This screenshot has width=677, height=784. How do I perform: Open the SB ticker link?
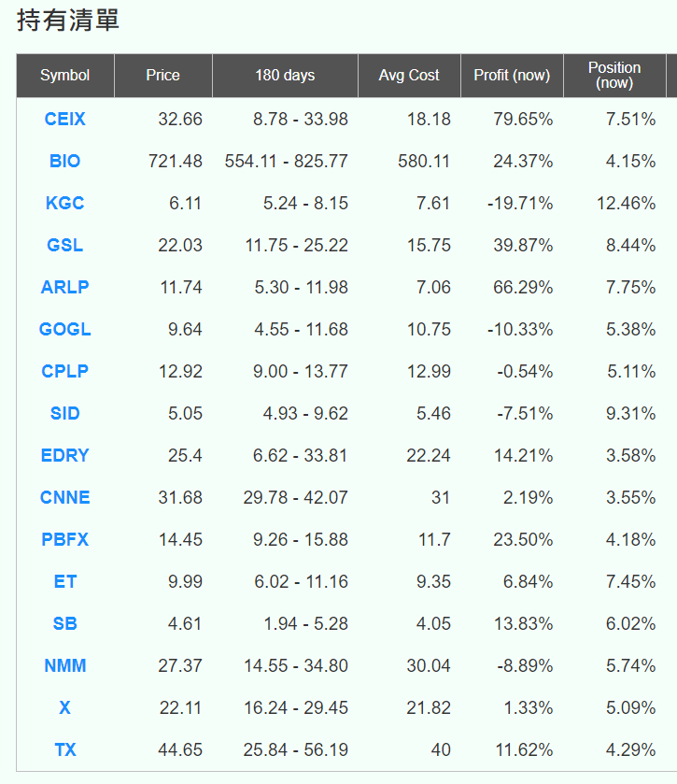[x=64, y=624]
